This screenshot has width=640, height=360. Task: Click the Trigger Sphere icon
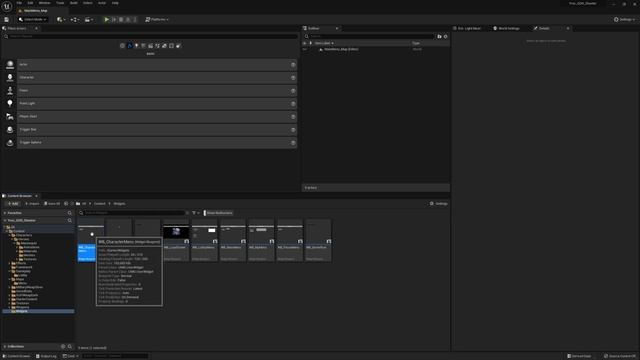pos(10,142)
